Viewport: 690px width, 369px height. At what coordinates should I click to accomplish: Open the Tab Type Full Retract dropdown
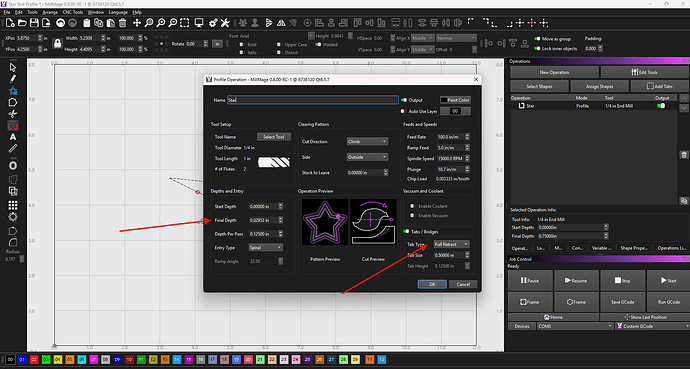pos(451,244)
